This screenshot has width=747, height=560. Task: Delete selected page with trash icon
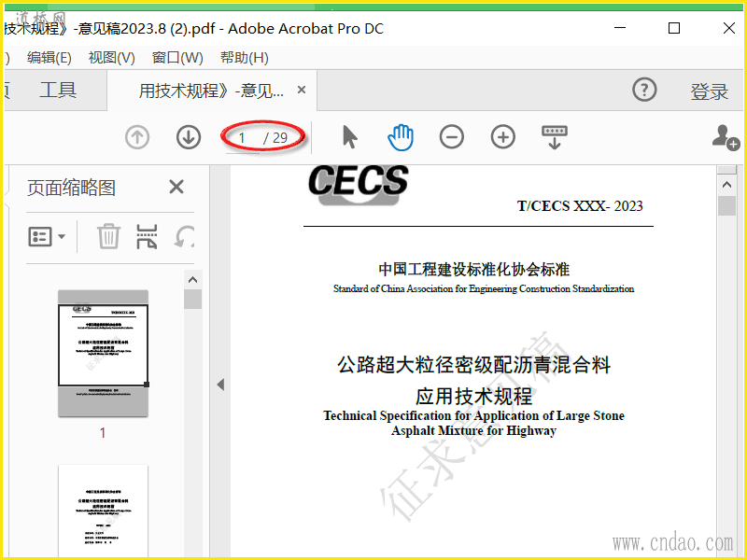coord(108,236)
